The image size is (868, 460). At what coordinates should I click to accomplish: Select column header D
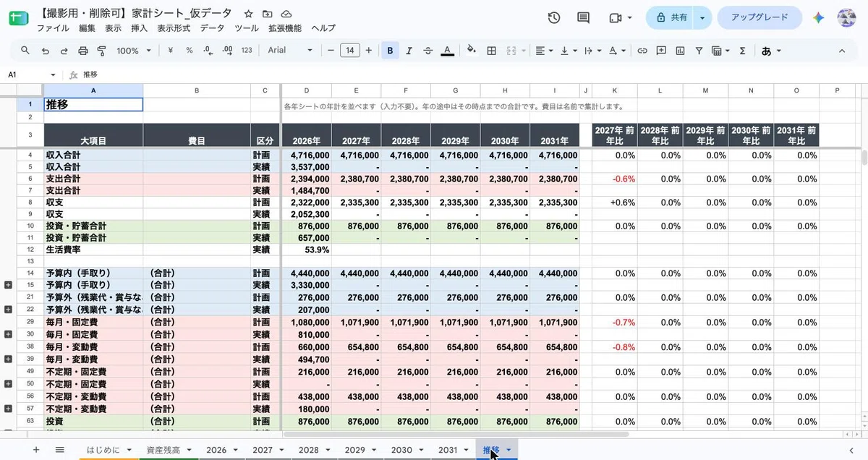[307, 90]
